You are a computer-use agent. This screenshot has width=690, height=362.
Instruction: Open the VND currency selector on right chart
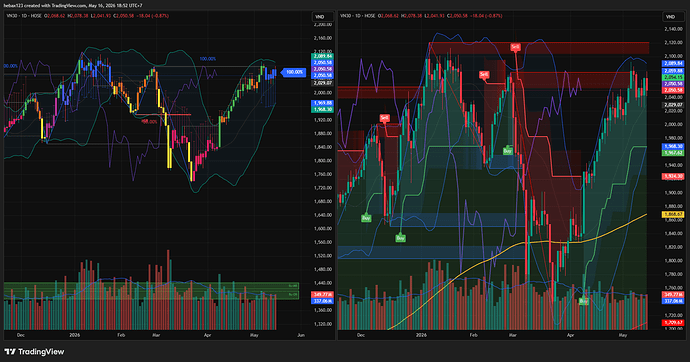(x=673, y=17)
